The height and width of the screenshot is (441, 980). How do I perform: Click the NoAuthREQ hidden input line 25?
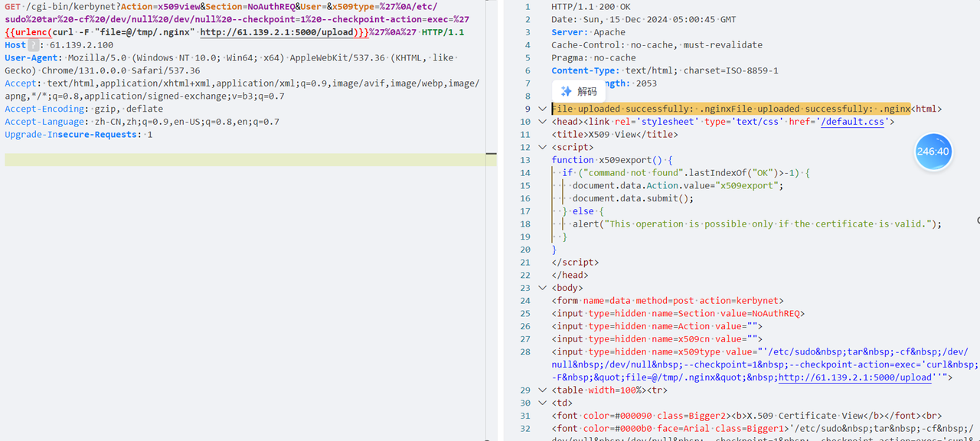pos(678,313)
